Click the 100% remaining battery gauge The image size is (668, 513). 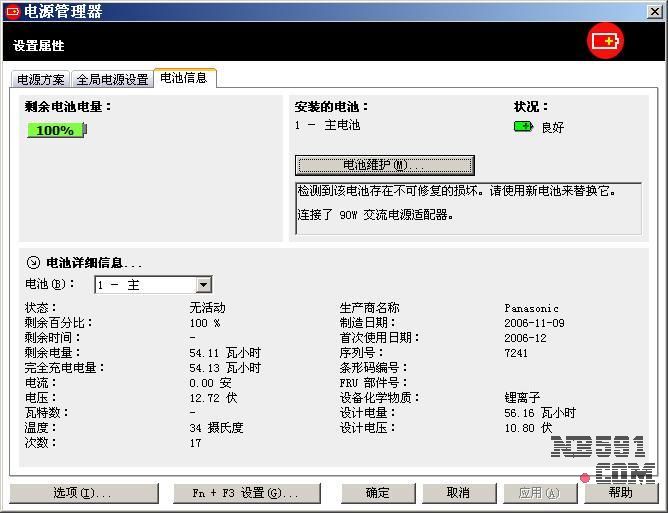click(57, 130)
